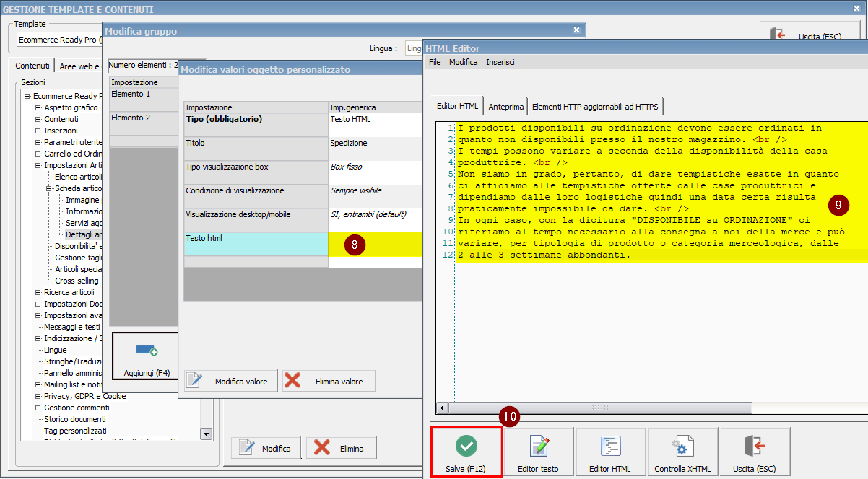Viewport: 868px width, 479px height.
Task: Close the Modifica gruppo window
Action: tap(576, 30)
